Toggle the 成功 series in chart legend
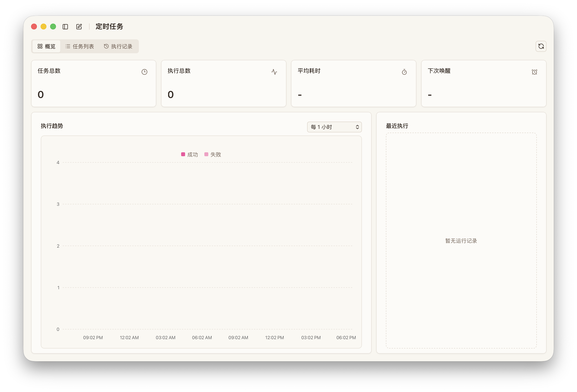The image size is (577, 392). click(x=189, y=154)
